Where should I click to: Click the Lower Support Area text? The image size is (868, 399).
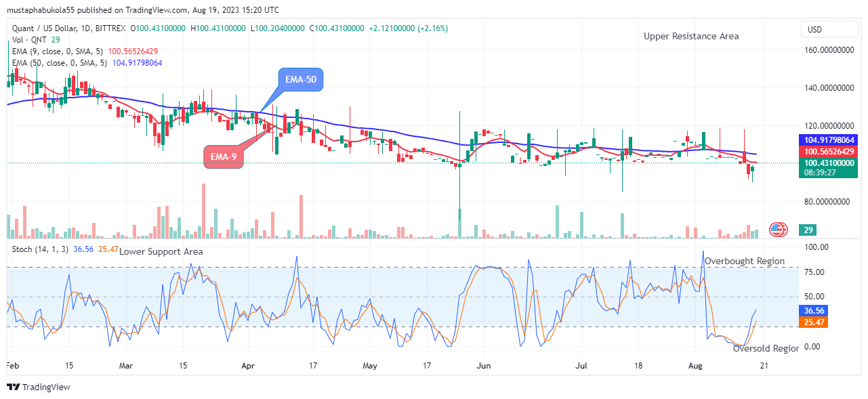point(161,251)
